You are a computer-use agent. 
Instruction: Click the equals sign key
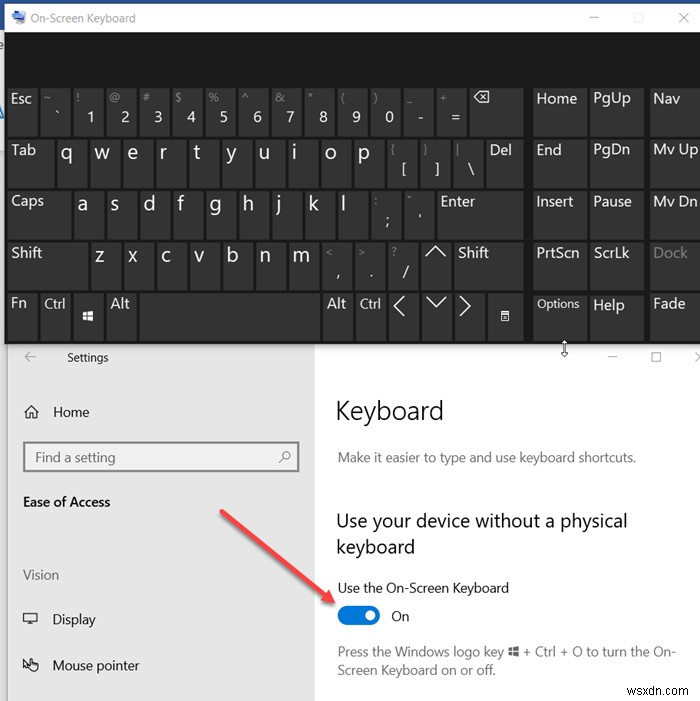451,112
